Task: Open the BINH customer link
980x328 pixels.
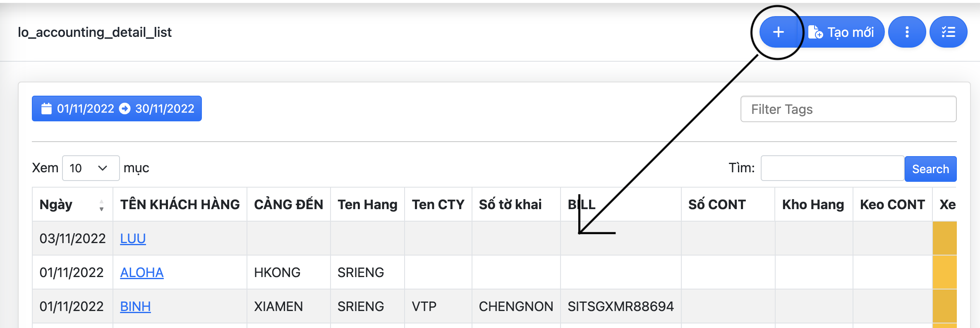Action: pyautogui.click(x=135, y=306)
